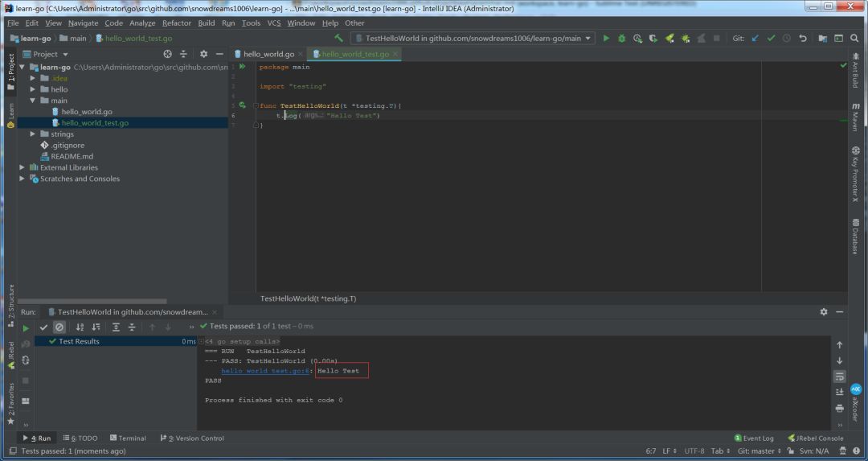The width and height of the screenshot is (868, 461).
Task: Revert changes with the Git rollback icon
Action: pos(803,39)
